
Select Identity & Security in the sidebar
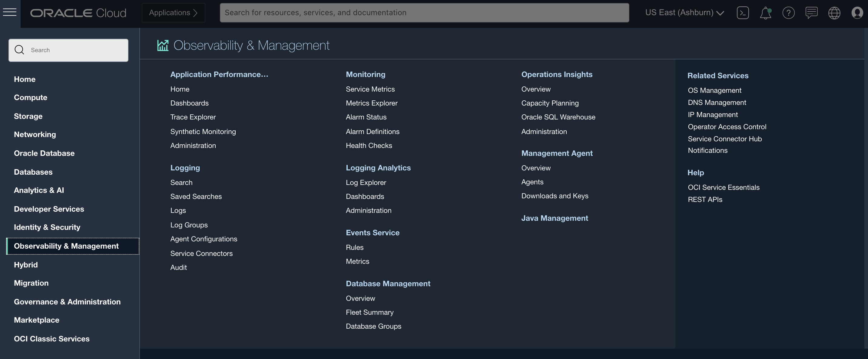tap(47, 227)
